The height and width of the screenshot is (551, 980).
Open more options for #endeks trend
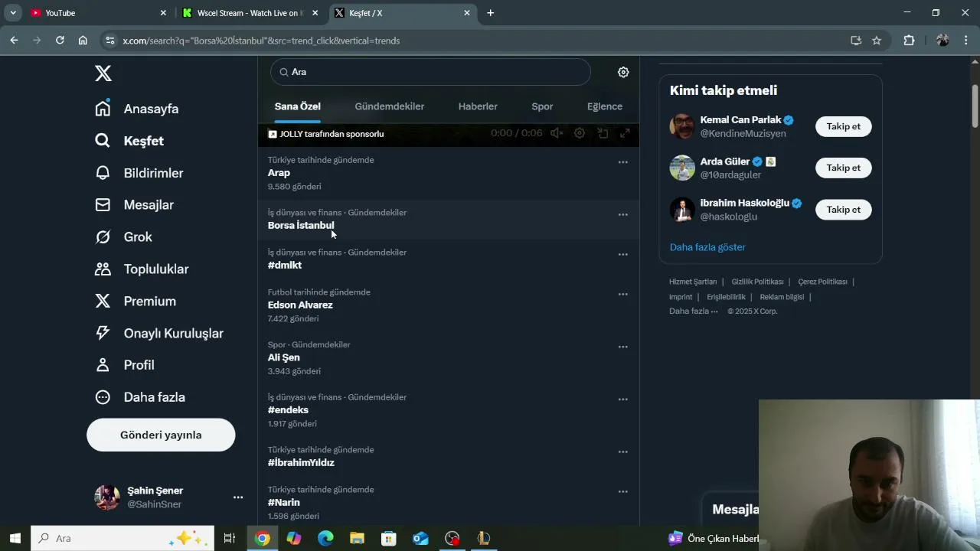coord(622,399)
